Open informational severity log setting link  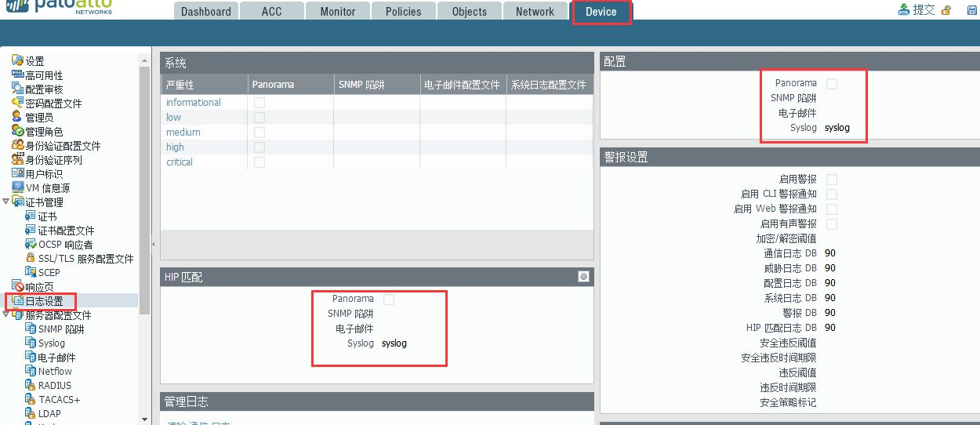(194, 103)
